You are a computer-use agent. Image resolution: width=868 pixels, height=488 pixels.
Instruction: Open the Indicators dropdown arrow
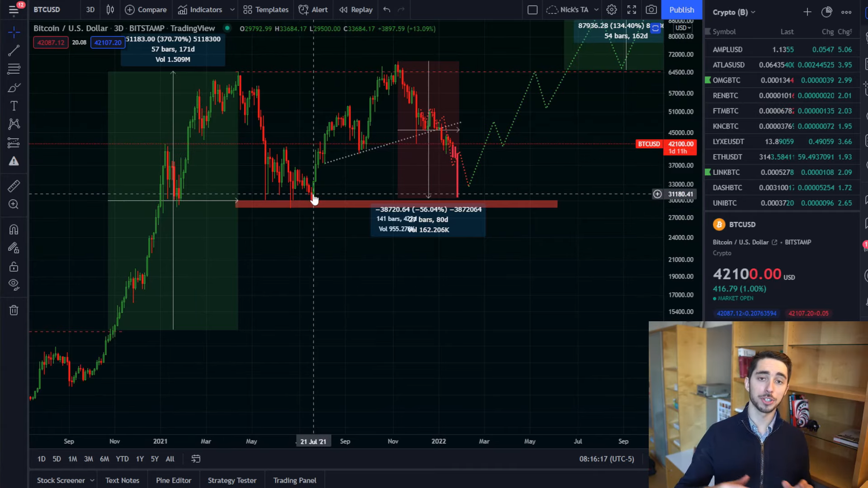click(x=232, y=9)
